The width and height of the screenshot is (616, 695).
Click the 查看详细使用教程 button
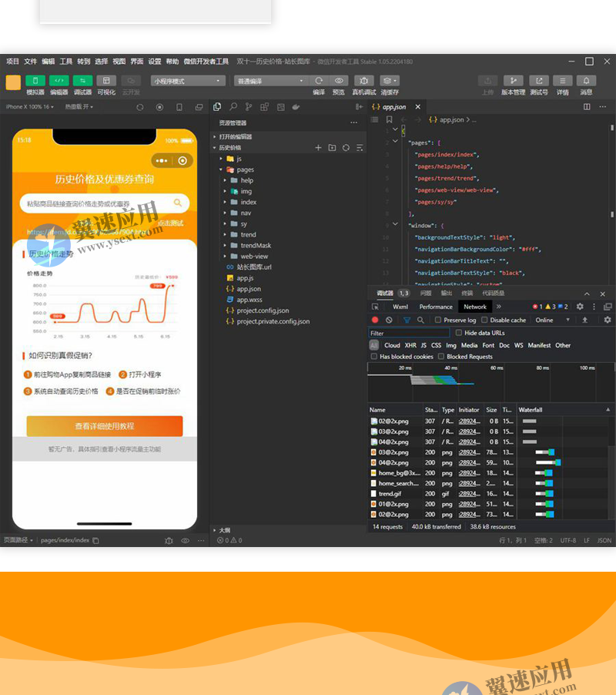click(x=104, y=426)
